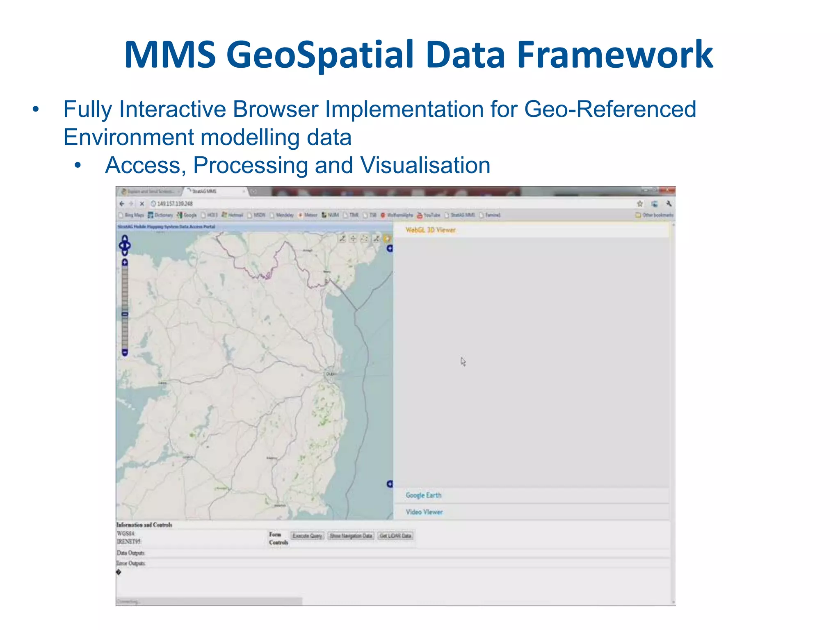Click the Execute Query button
Screen dimensions: 840x630
coord(307,536)
